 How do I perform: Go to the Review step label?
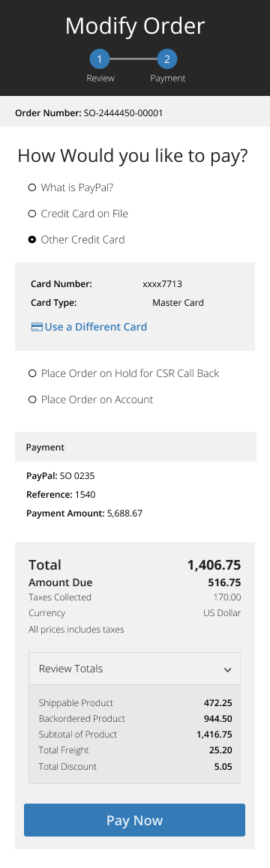[100, 79]
